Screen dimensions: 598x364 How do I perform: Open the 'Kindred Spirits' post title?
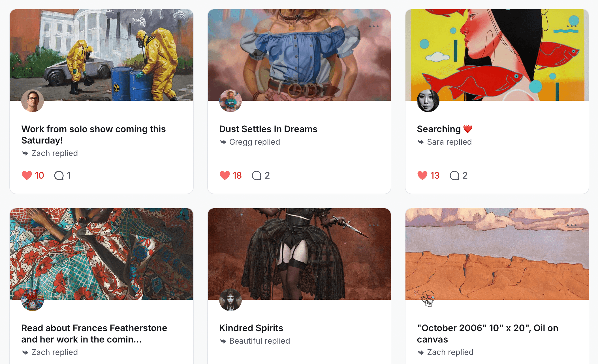[x=251, y=328]
